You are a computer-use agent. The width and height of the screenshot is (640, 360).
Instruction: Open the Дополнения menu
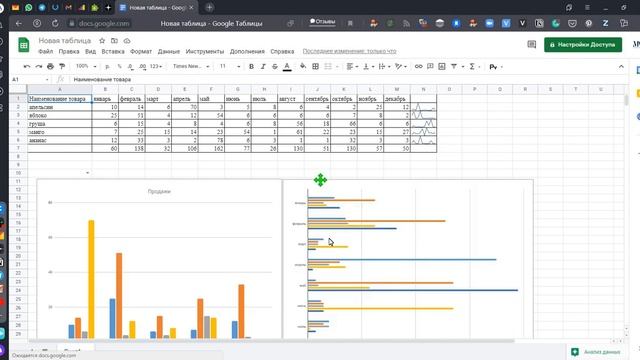tap(247, 51)
